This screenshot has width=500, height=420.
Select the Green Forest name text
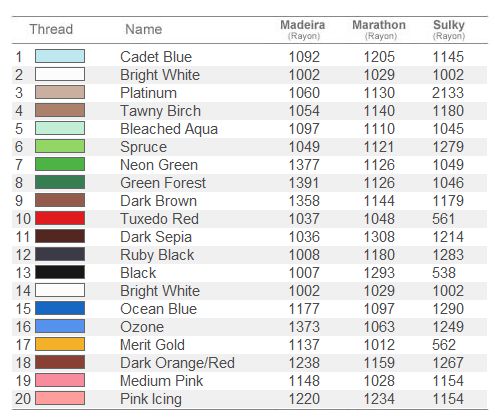(x=163, y=183)
